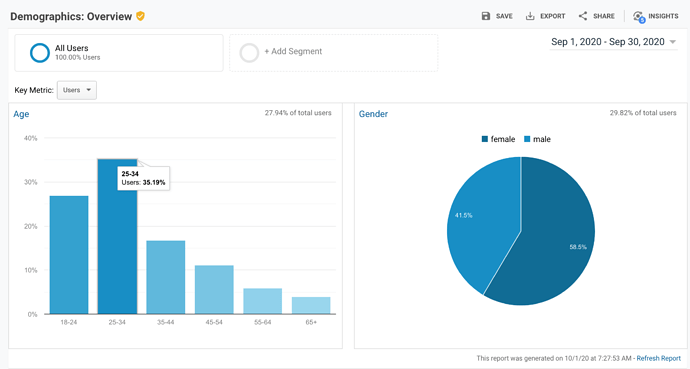Screen dimensions: 690x369
Task: Toggle the male legend square
Action: pyautogui.click(x=527, y=139)
